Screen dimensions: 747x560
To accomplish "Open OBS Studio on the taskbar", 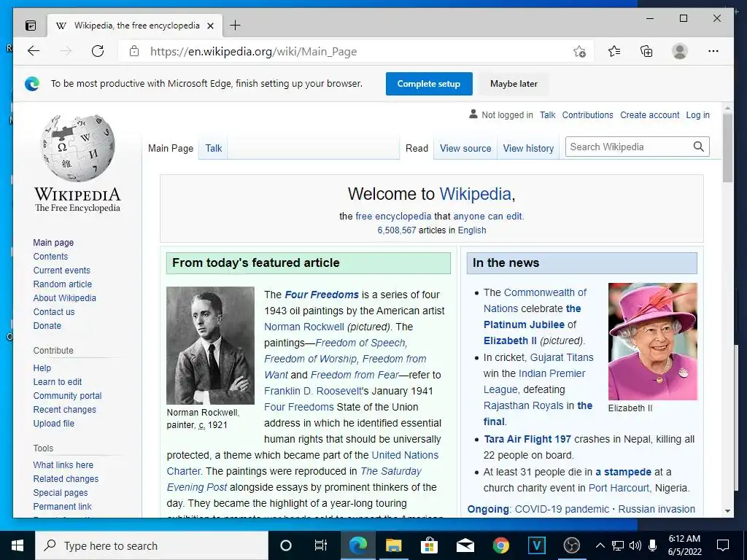I will coord(572,545).
